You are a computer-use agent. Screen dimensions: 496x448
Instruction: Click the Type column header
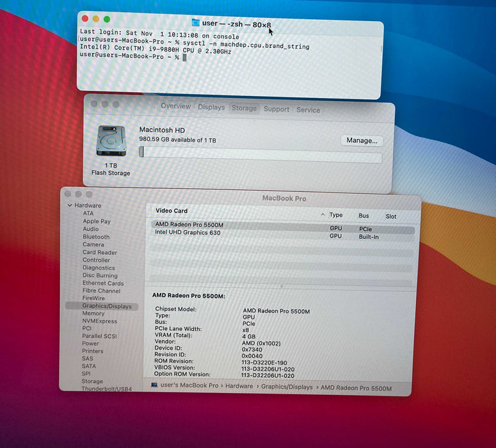[x=336, y=215]
